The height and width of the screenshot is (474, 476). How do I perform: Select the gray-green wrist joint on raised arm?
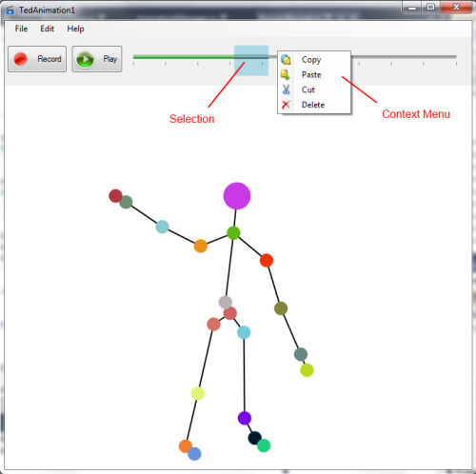click(127, 202)
